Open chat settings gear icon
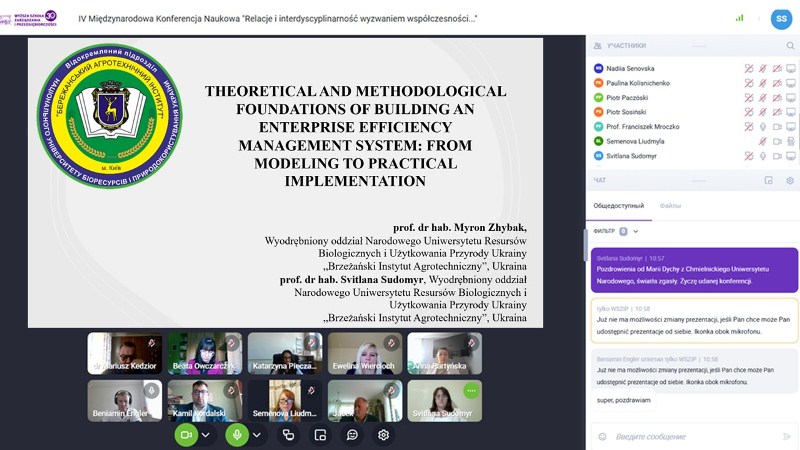Screen dimensions: 800x450 (789, 181)
